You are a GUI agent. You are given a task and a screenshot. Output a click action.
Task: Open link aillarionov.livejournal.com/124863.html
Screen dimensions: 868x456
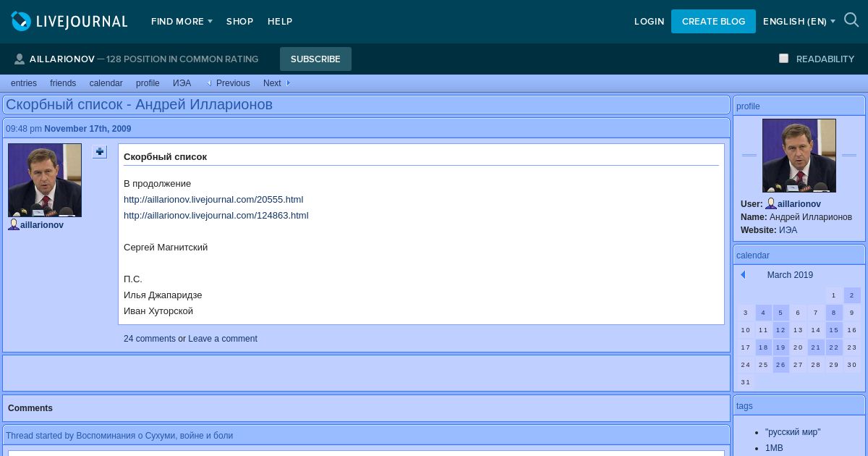tap(216, 216)
